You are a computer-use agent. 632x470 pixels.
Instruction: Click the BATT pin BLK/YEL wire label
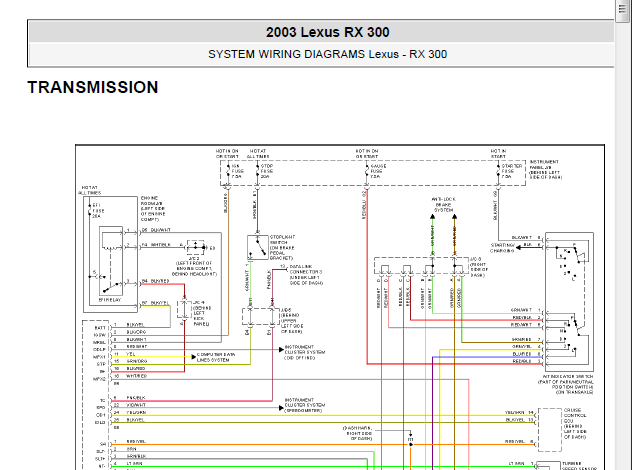[x=135, y=324]
